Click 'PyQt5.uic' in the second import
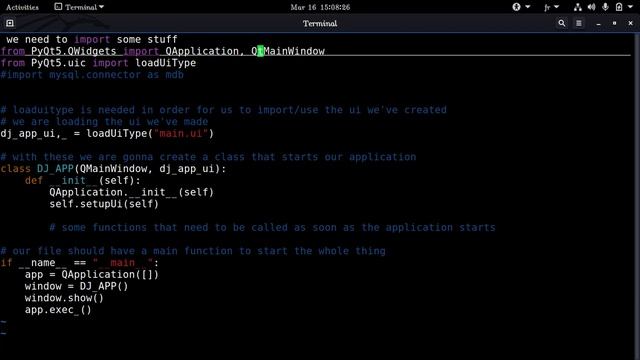This screenshot has width=640, height=360. tap(58, 63)
